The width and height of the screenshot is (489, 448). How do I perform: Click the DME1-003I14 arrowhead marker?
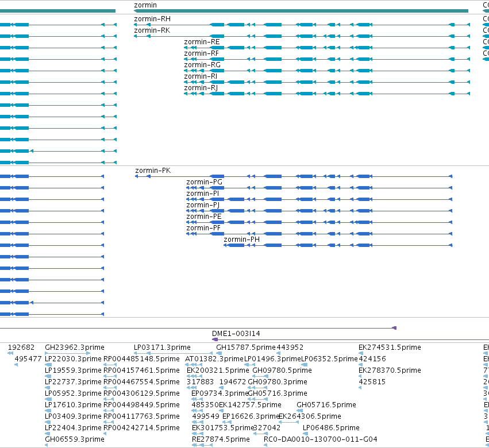pos(215,339)
